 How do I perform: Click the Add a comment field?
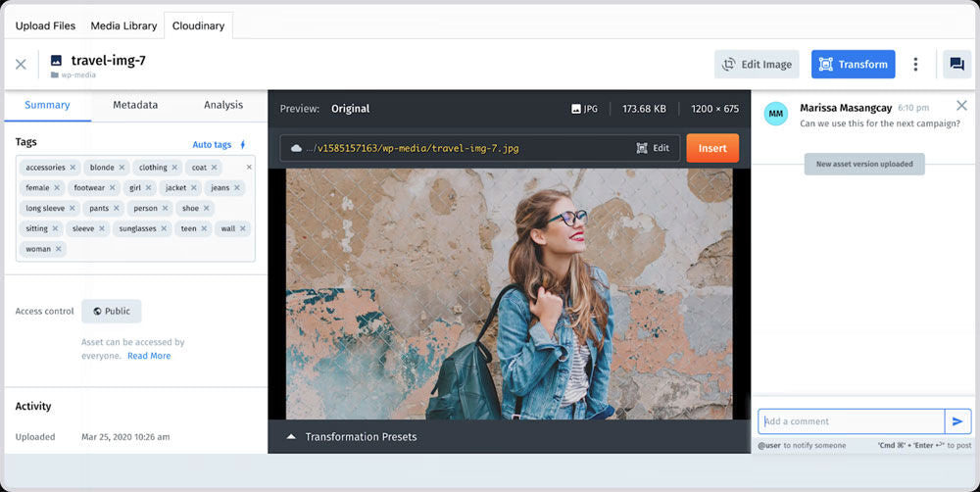852,421
